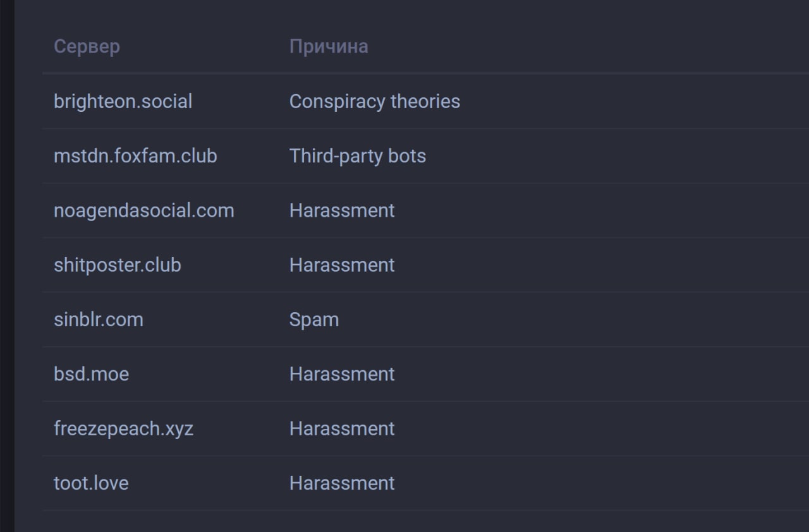Click Harassment reason for freezepeach.xyz

(x=342, y=428)
